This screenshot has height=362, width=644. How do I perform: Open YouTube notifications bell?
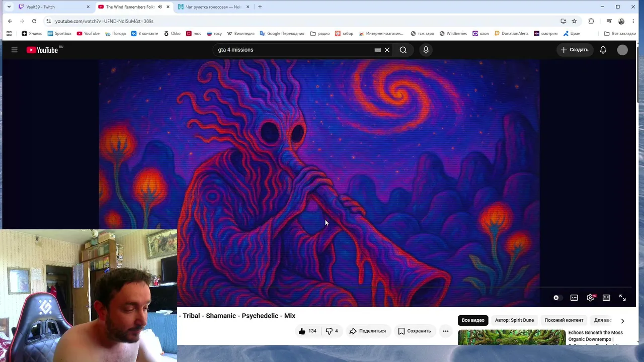(x=603, y=50)
